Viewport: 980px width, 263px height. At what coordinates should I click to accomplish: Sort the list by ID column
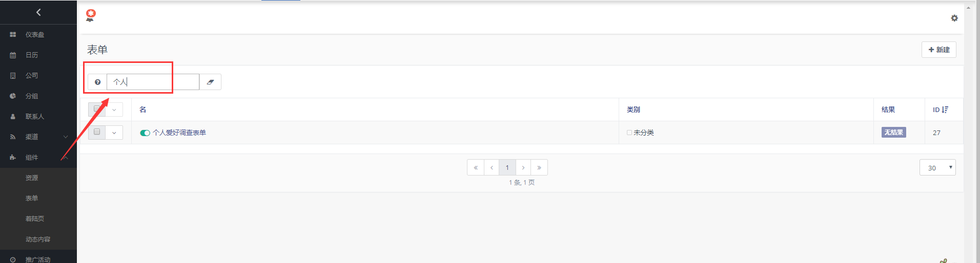click(x=940, y=109)
